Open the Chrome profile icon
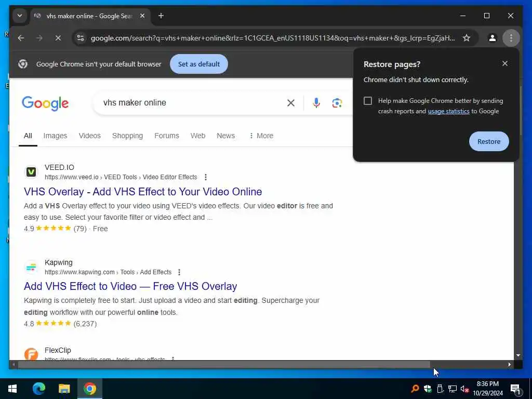Image resolution: width=532 pixels, height=399 pixels. click(493, 38)
